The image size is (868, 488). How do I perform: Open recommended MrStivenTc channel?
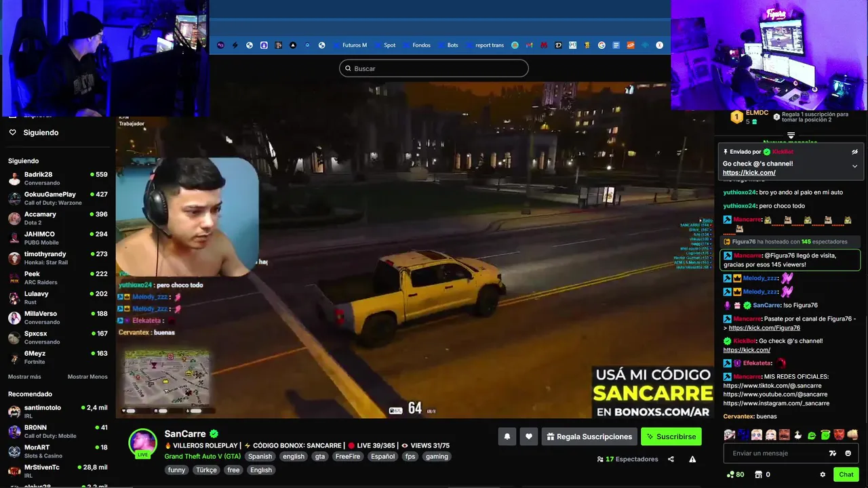58,471
